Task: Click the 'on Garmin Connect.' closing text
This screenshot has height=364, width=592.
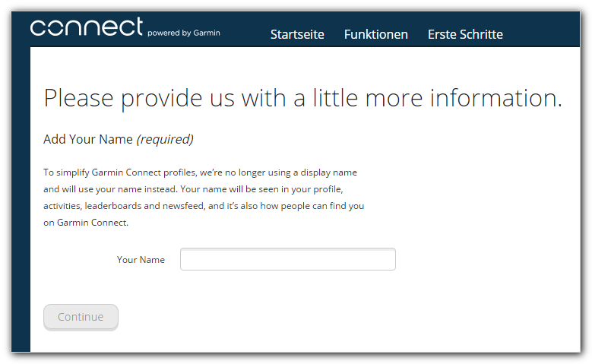Action: point(86,223)
